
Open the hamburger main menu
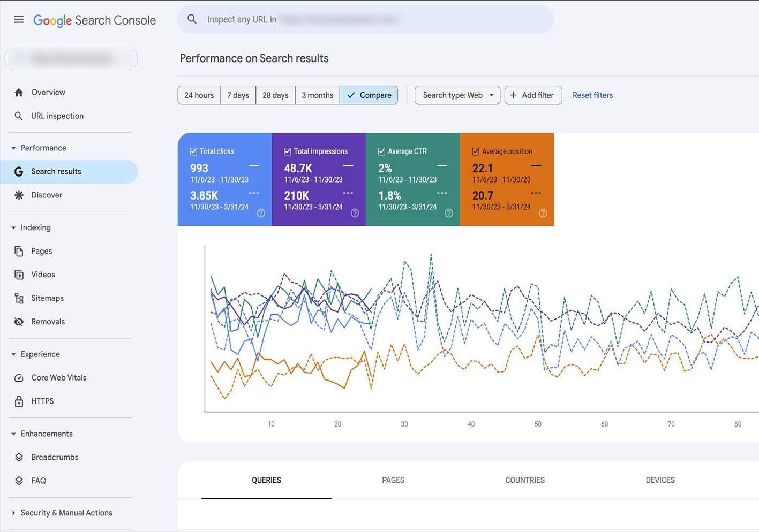[x=19, y=20]
